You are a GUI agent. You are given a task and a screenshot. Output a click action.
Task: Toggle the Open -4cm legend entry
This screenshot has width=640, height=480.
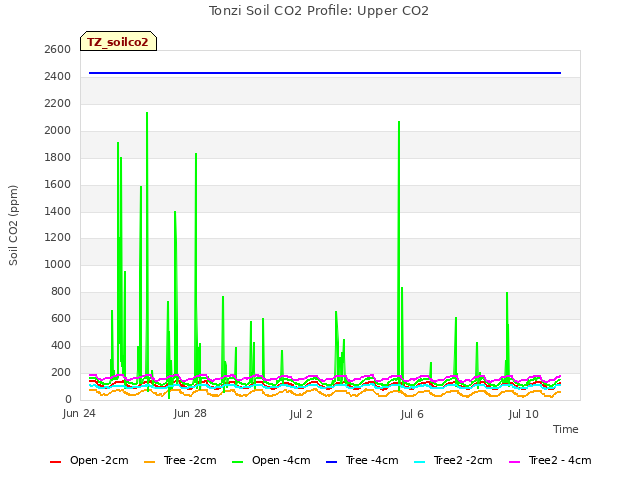(x=271, y=460)
